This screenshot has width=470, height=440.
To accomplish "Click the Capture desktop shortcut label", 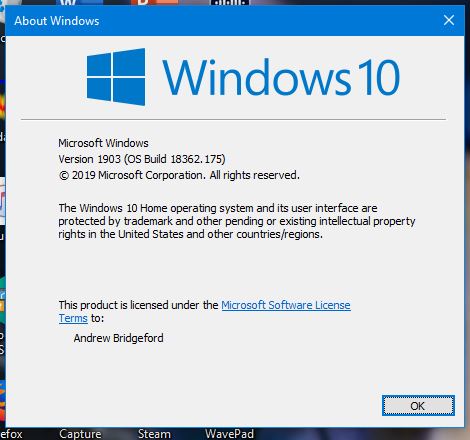I will 80,434.
